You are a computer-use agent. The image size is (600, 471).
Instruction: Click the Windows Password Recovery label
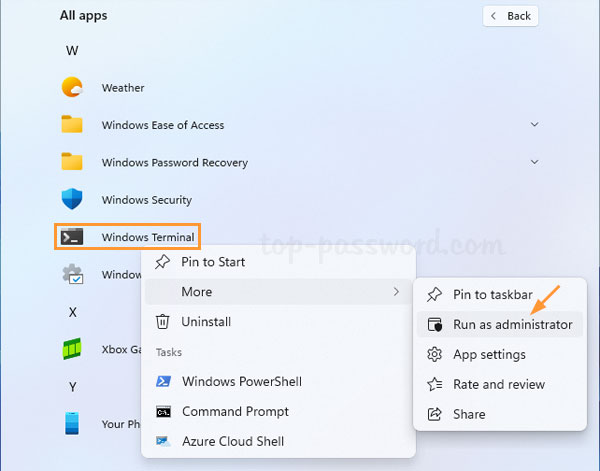click(174, 163)
